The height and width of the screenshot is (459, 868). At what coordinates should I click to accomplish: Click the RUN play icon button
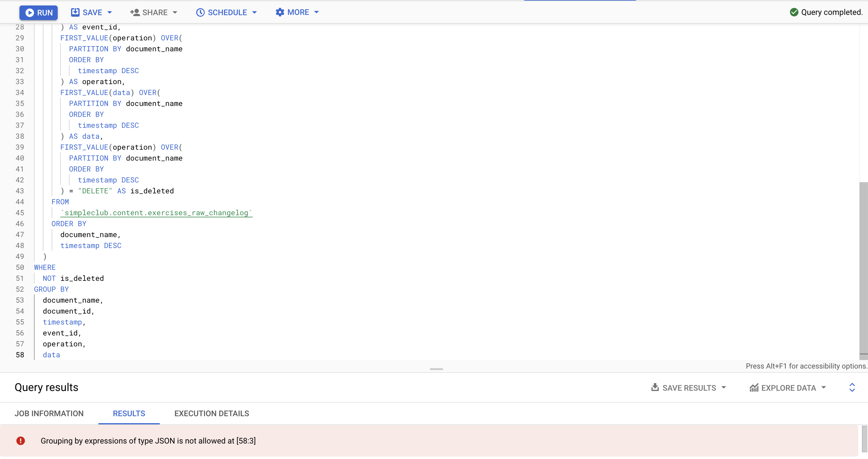click(x=30, y=12)
